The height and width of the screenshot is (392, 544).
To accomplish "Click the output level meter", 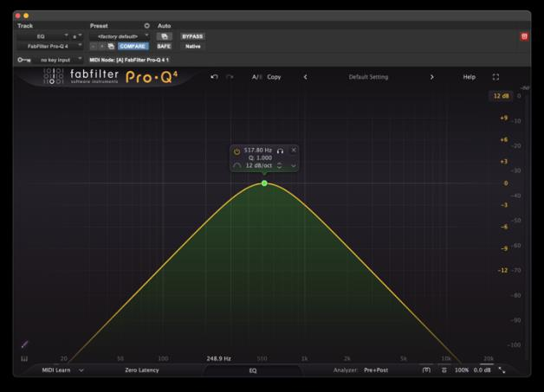I will pyautogui.click(x=527, y=225).
